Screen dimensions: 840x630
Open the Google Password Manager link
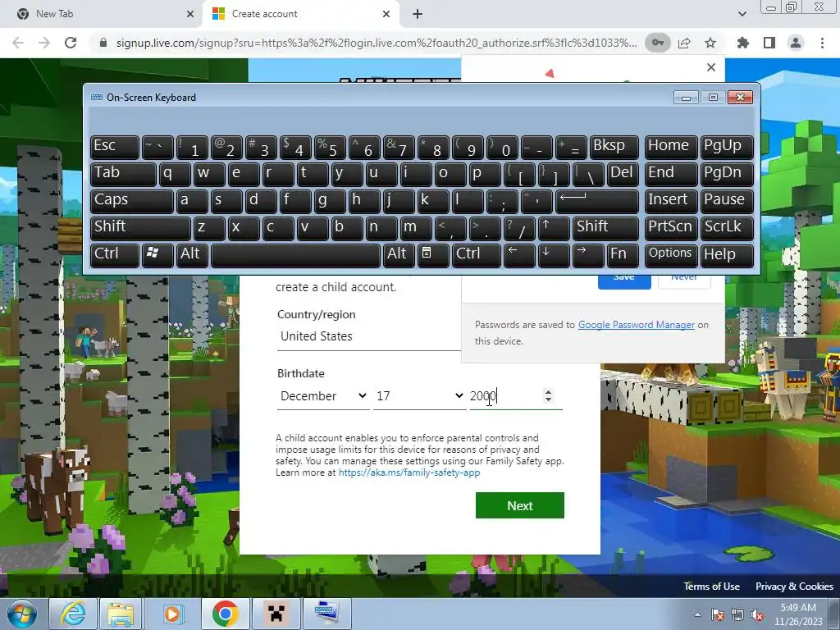click(x=637, y=325)
